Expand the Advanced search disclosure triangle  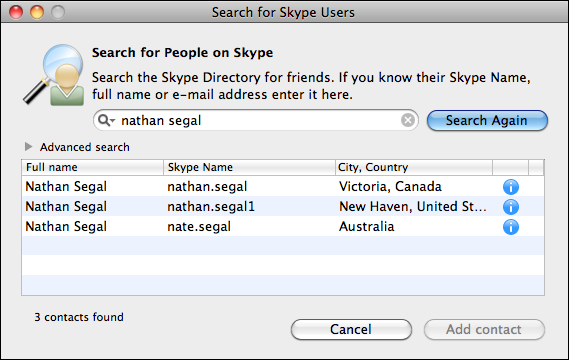[x=28, y=147]
